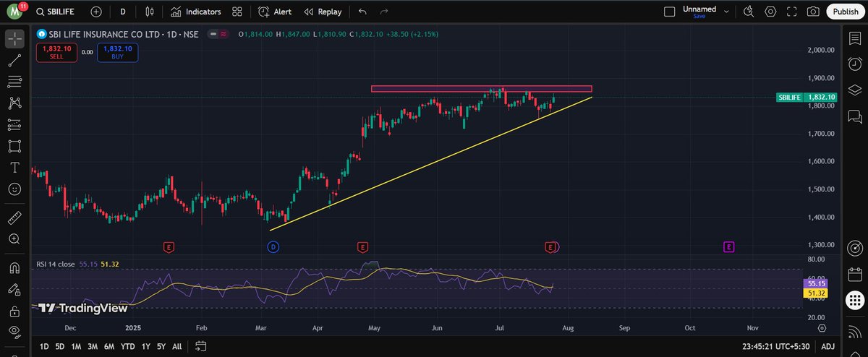
Task: Create a new Alert
Action: (275, 12)
